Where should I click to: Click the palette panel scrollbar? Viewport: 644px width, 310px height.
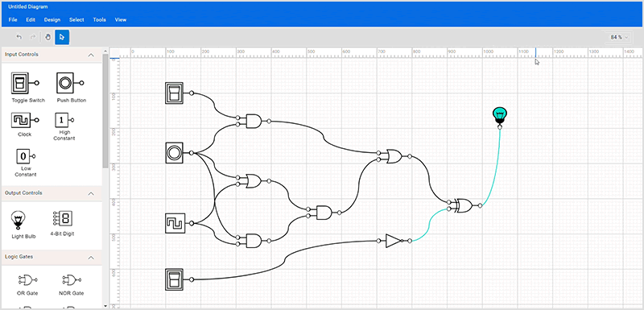click(105, 111)
